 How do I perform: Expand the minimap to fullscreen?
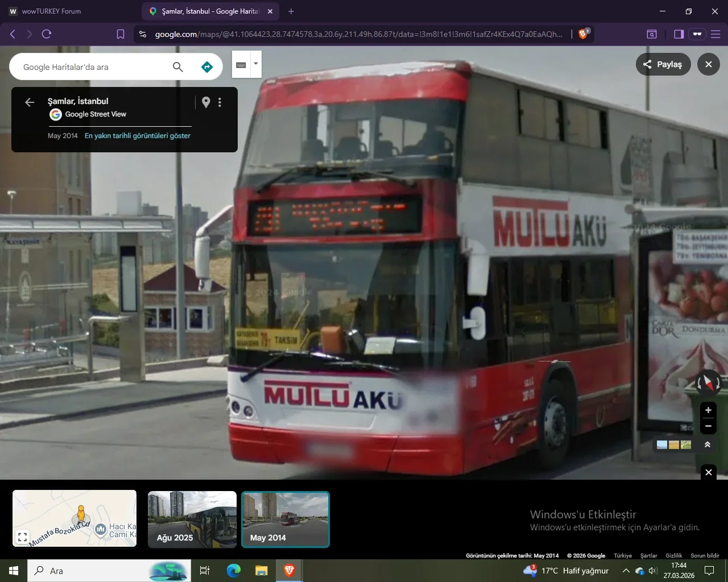coord(22,537)
